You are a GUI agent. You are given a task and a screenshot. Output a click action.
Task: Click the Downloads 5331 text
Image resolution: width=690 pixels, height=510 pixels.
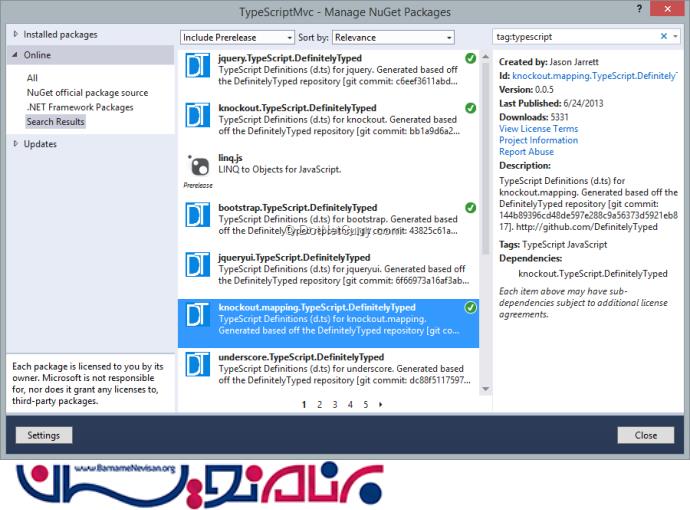[534, 117]
